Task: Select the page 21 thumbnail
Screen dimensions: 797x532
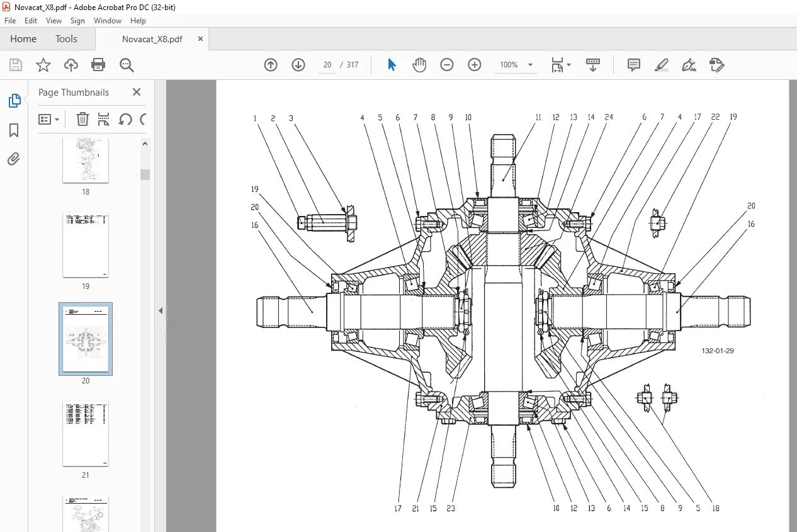Action: pos(86,434)
